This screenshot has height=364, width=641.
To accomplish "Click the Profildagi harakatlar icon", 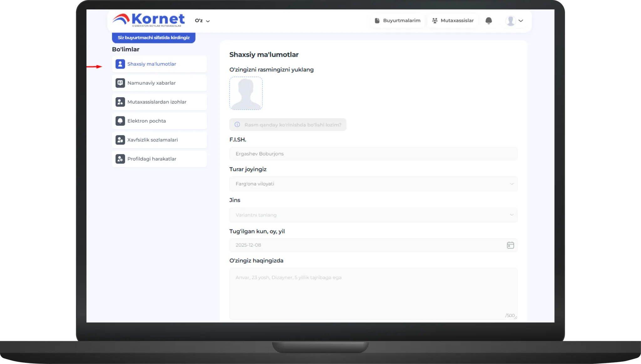I will (x=120, y=159).
